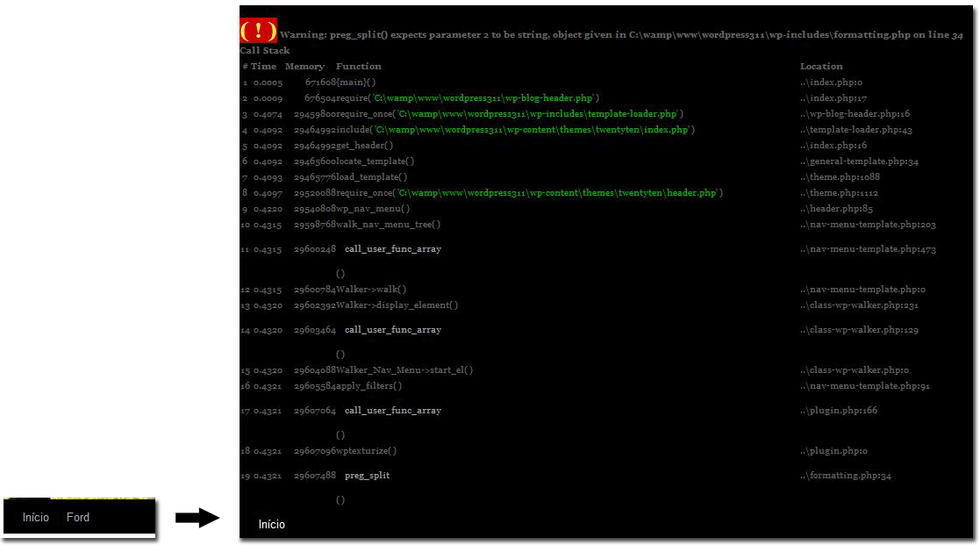
Task: Open the Início menu item in the small menu
Action: [x=36, y=517]
